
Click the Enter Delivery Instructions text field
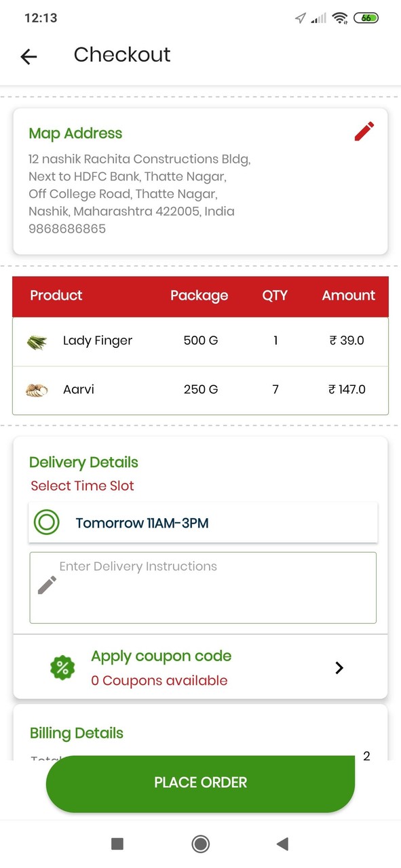(x=203, y=587)
